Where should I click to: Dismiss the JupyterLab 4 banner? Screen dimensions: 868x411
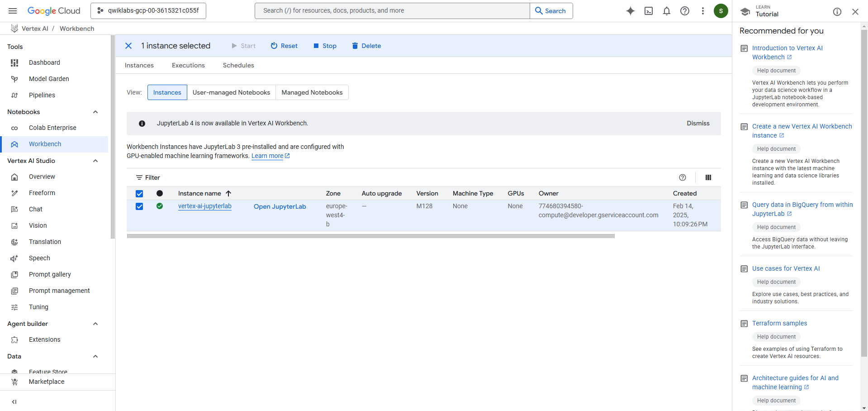pyautogui.click(x=698, y=123)
